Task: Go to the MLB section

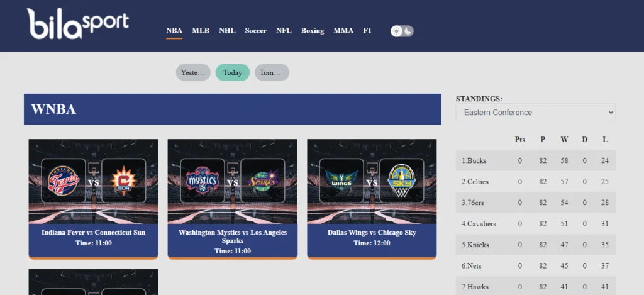Action: tap(201, 31)
